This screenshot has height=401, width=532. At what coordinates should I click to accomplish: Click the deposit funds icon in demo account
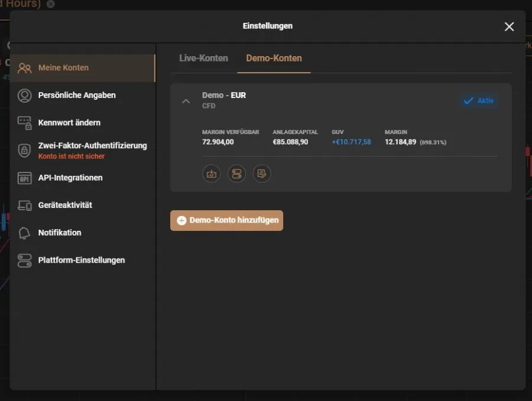click(x=211, y=174)
